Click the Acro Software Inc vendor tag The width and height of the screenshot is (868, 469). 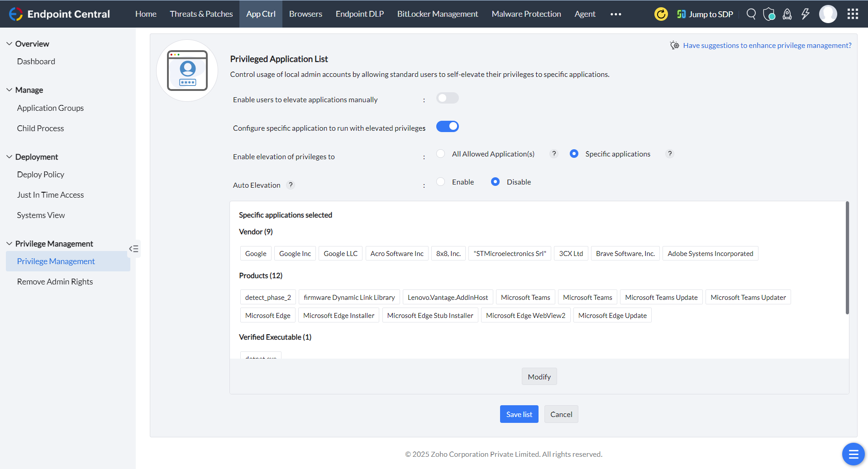(397, 254)
